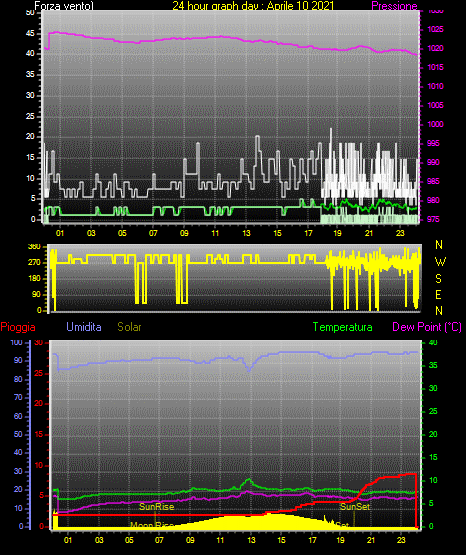Viewport: 466px width, 555px height.
Task: Click the SunRise marker on bottom graph
Action: (x=156, y=507)
